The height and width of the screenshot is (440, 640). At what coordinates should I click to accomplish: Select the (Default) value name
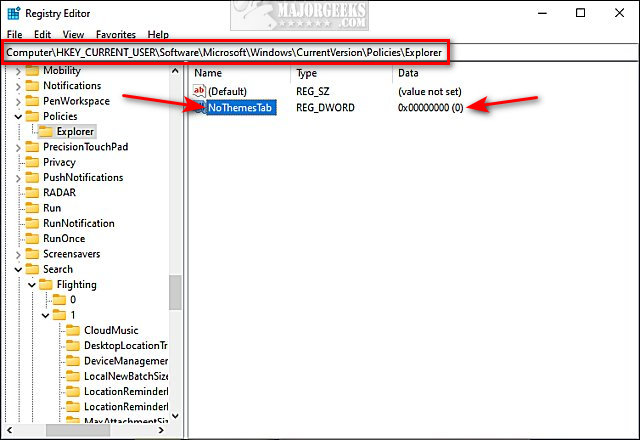coord(227,91)
